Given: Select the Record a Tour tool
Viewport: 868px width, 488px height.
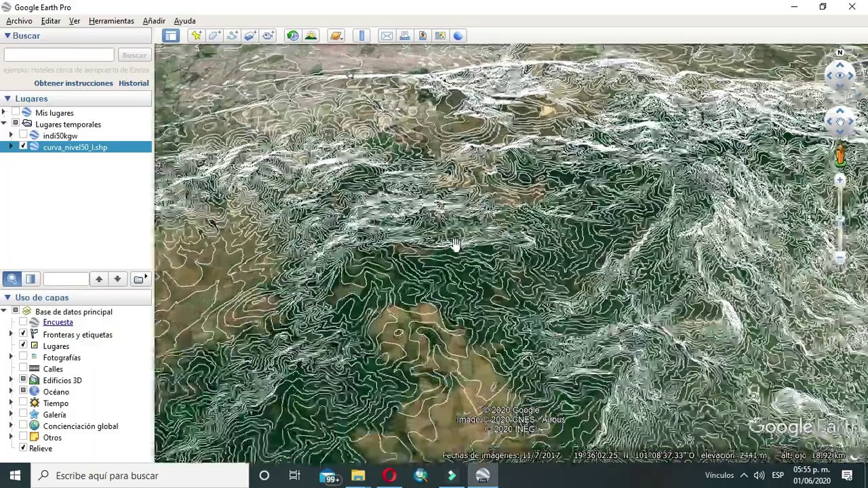Looking at the screenshot, I should (269, 36).
